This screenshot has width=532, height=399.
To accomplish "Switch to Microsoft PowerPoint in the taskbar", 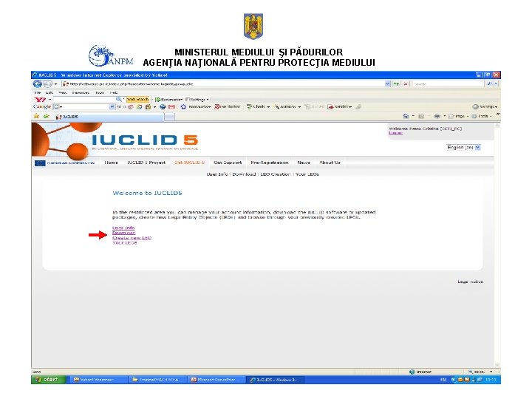I will (216, 380).
